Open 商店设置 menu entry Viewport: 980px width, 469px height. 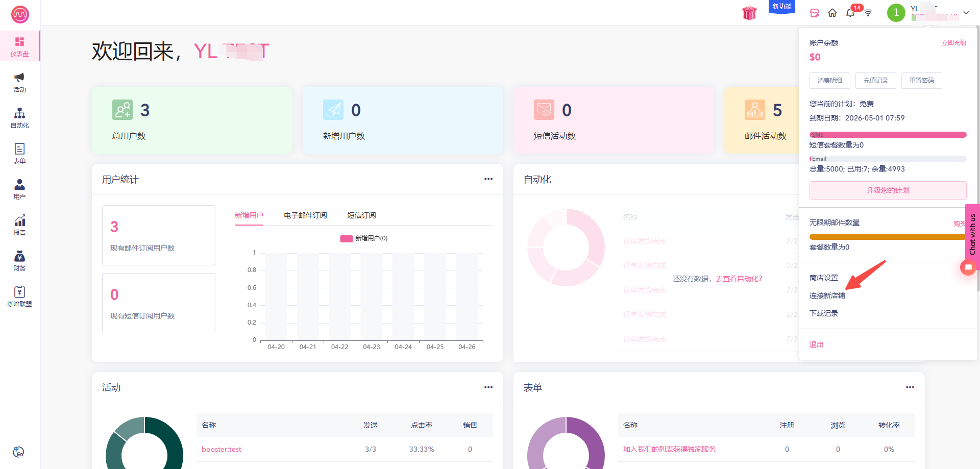coord(824,278)
